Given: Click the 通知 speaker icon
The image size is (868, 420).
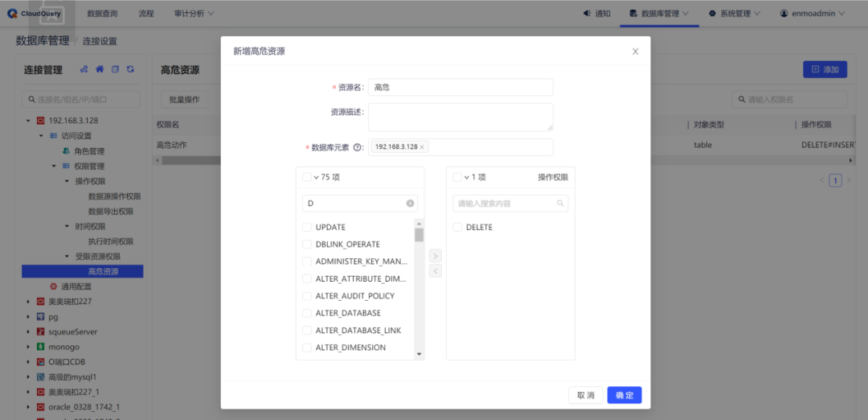Looking at the screenshot, I should (x=588, y=14).
